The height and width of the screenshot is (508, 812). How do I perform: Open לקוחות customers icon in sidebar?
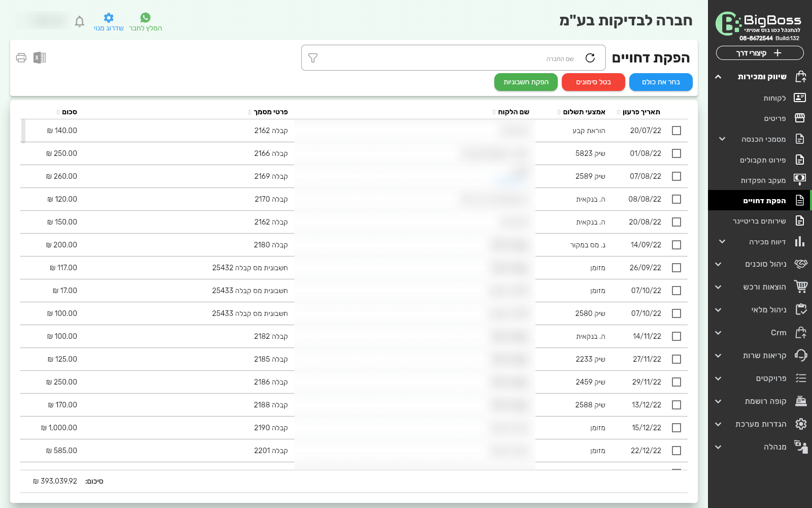click(800, 98)
